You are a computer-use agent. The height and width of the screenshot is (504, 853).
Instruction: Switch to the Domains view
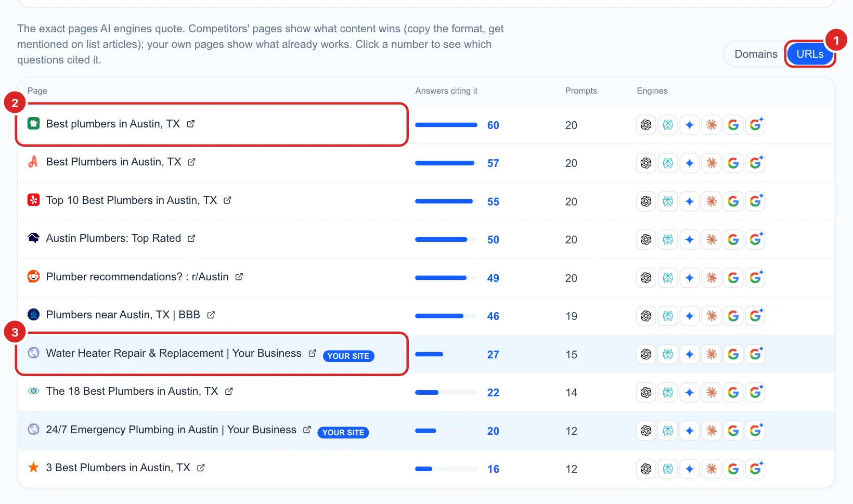pos(755,54)
